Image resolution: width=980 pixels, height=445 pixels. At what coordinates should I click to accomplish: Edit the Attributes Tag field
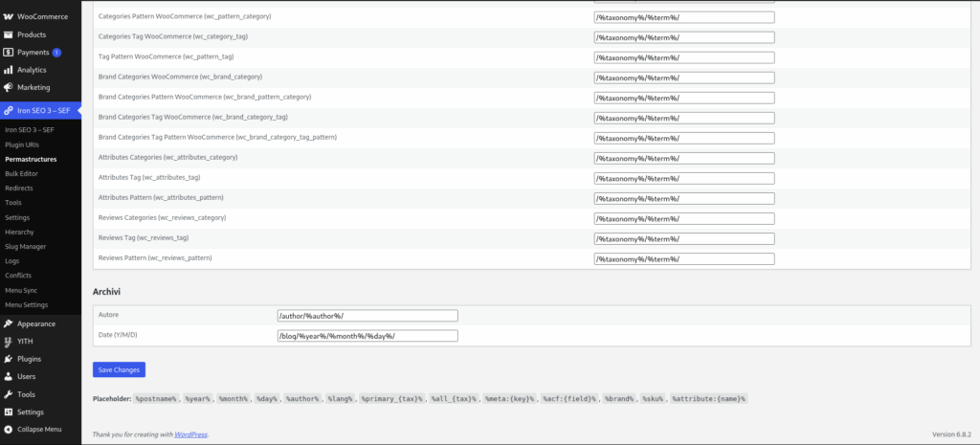coord(683,178)
